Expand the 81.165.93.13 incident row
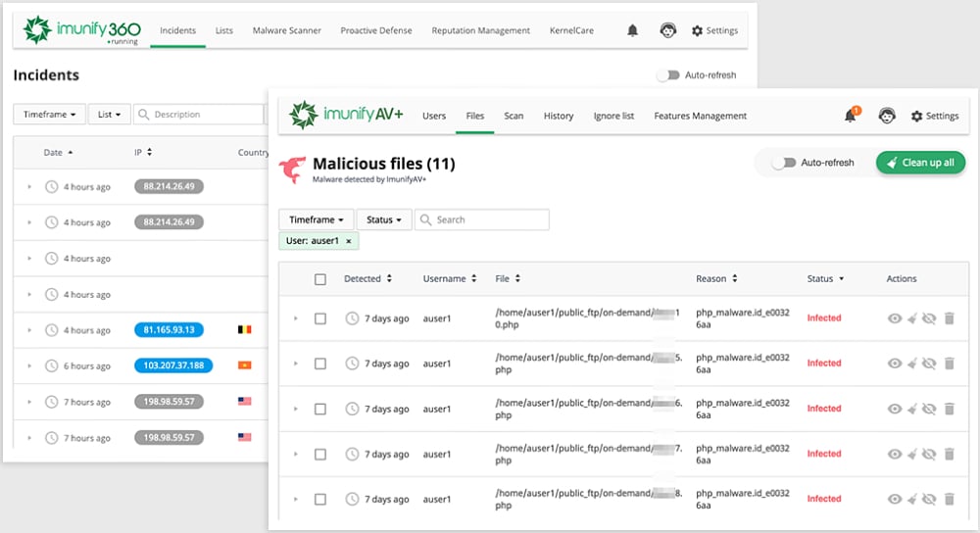Image resolution: width=980 pixels, height=533 pixels. pyautogui.click(x=28, y=330)
